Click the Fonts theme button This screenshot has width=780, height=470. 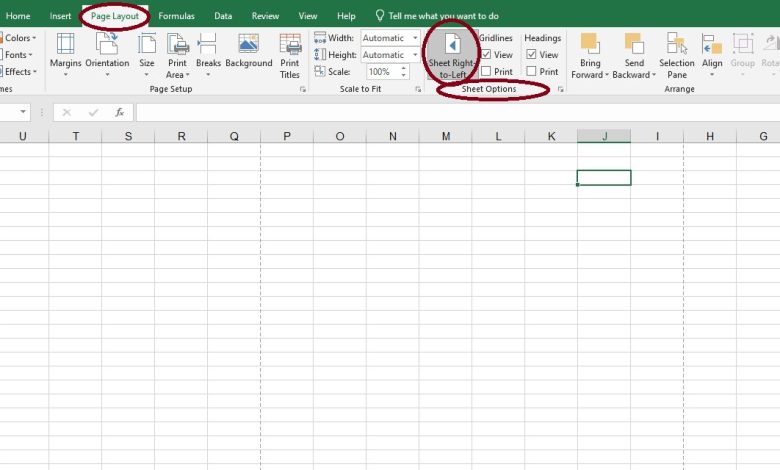pos(17,55)
